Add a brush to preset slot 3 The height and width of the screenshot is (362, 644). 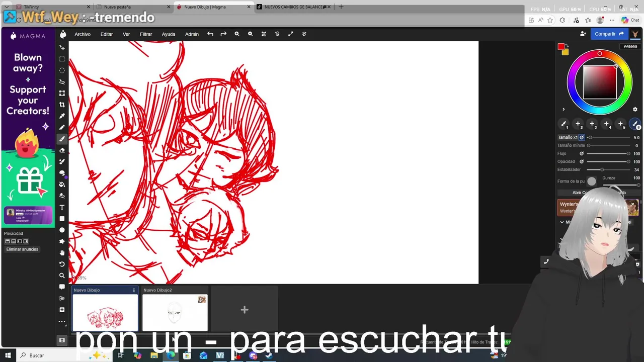pyautogui.click(x=592, y=124)
